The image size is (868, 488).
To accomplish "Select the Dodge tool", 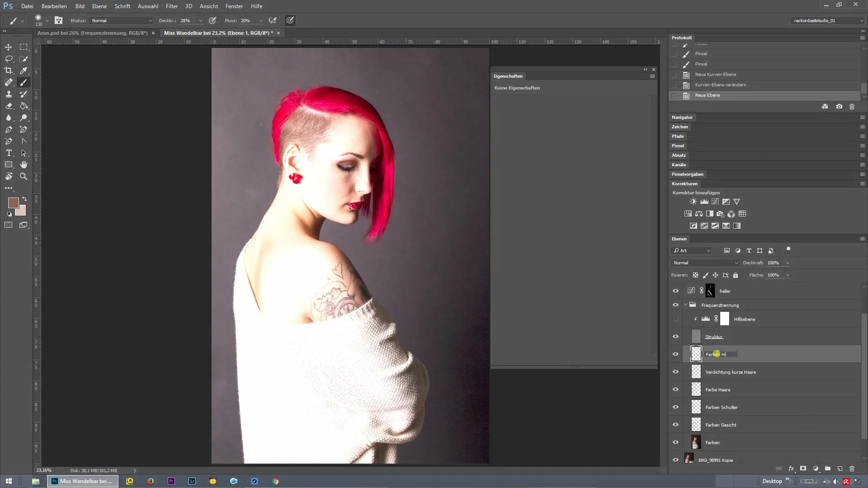I will pyautogui.click(x=24, y=117).
